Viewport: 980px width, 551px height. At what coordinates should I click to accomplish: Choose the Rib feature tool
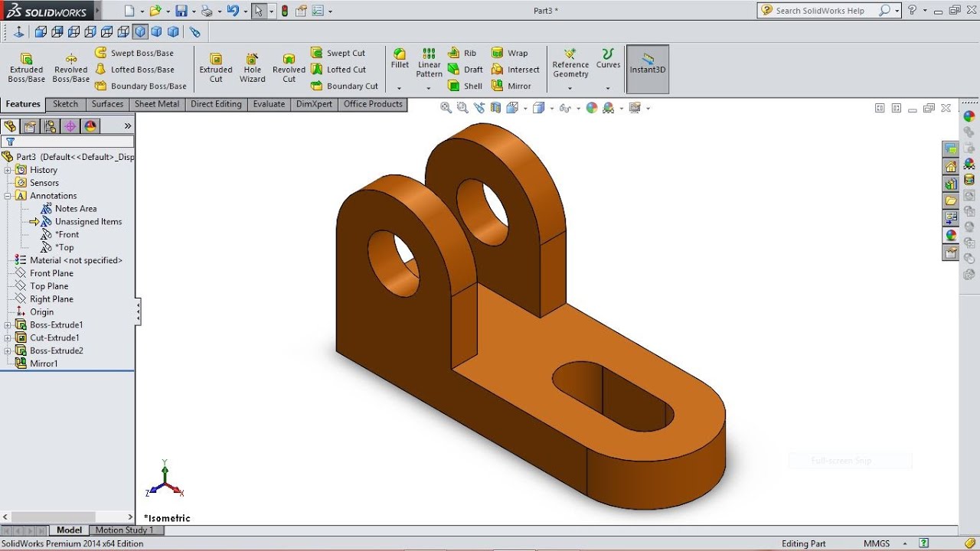[x=462, y=53]
